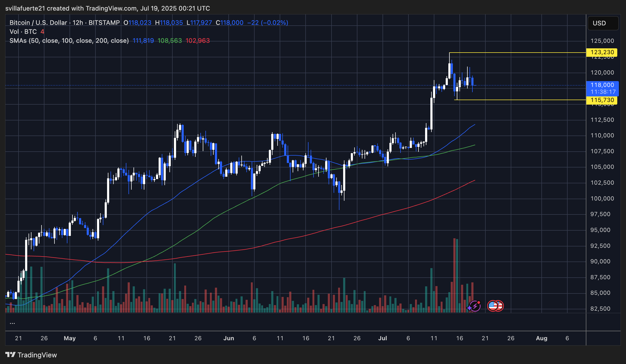The image size is (626, 364).
Task: Click the 200 SMA value 102,963
Action: click(x=197, y=41)
